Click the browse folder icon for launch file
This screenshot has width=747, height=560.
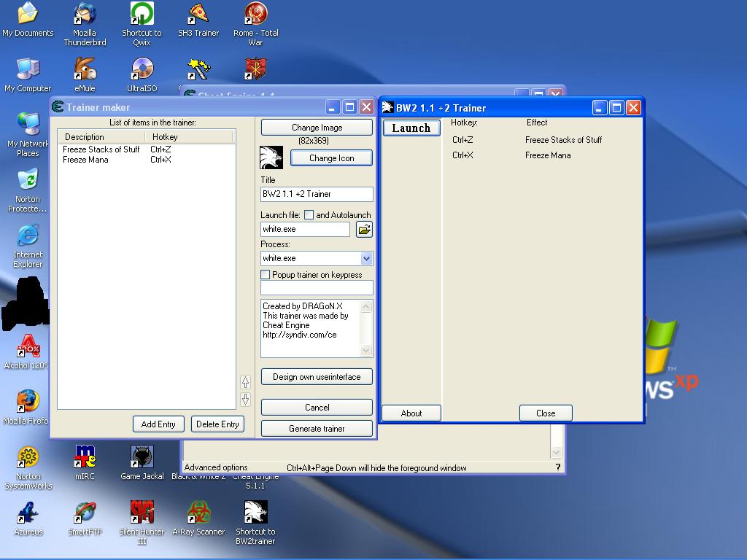pos(364,230)
